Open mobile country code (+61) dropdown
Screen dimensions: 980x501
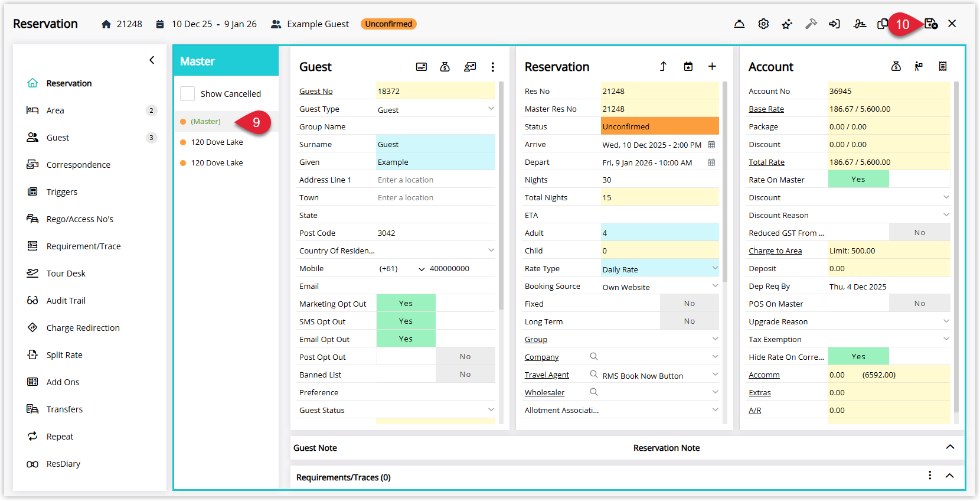422,269
